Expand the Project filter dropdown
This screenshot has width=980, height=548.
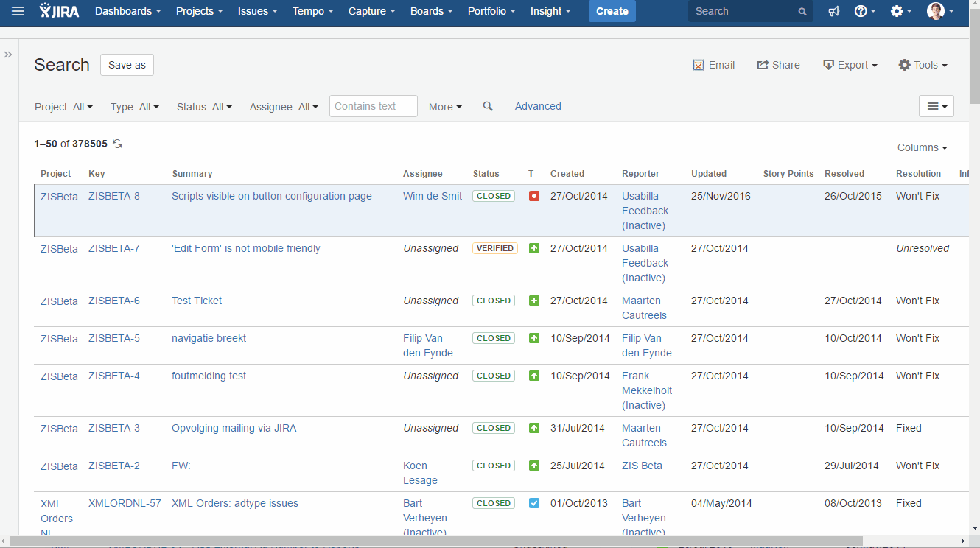[63, 107]
